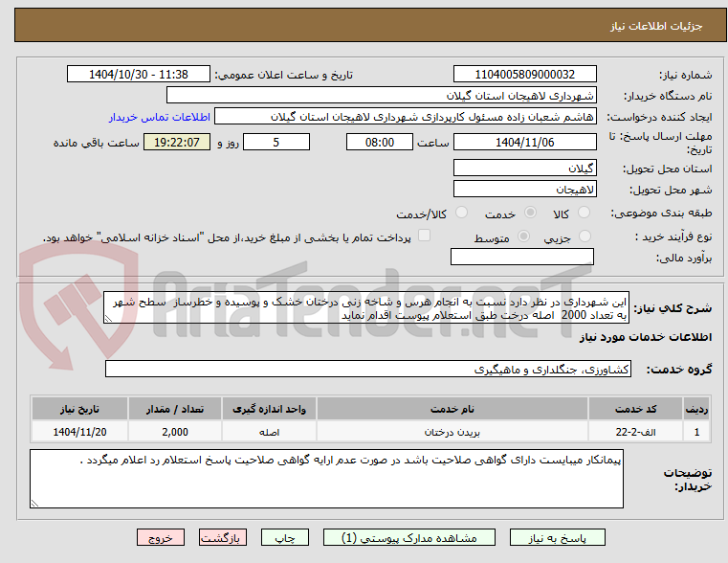Click the تعداد / مقدار column header

[x=175, y=409]
